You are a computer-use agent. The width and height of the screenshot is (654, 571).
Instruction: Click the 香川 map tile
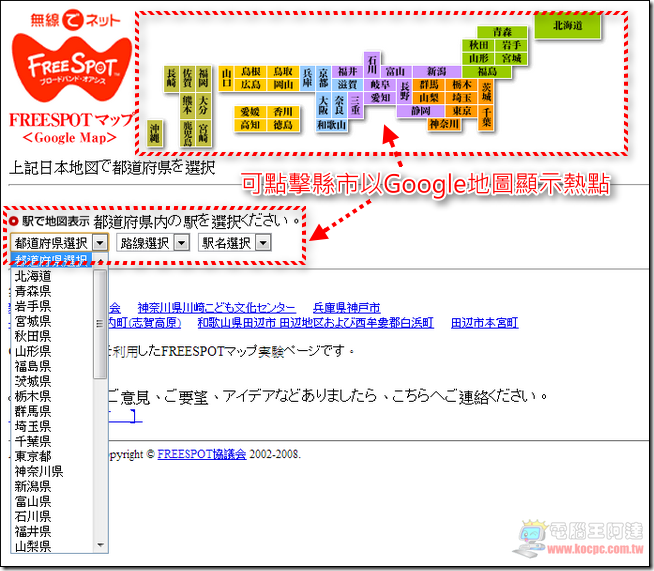[283, 111]
